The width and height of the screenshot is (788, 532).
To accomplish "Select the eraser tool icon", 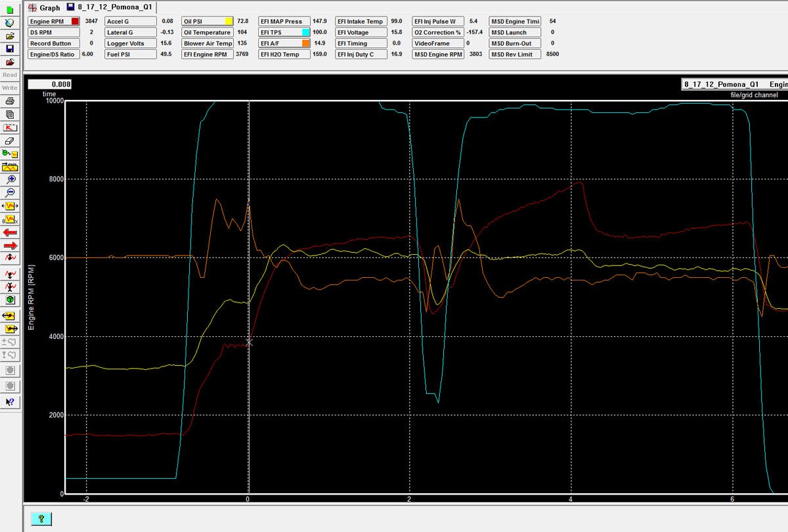I will pyautogui.click(x=10, y=141).
